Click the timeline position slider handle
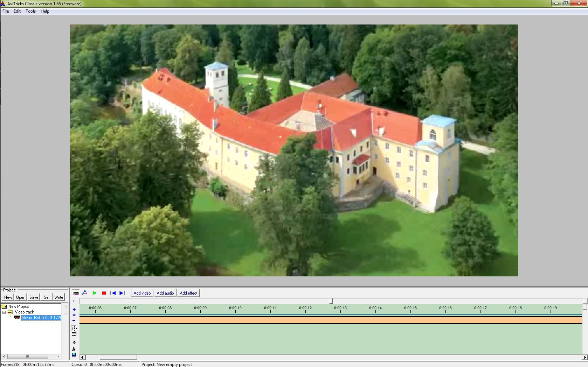Screen dimensions: 588x367 tap(331, 301)
